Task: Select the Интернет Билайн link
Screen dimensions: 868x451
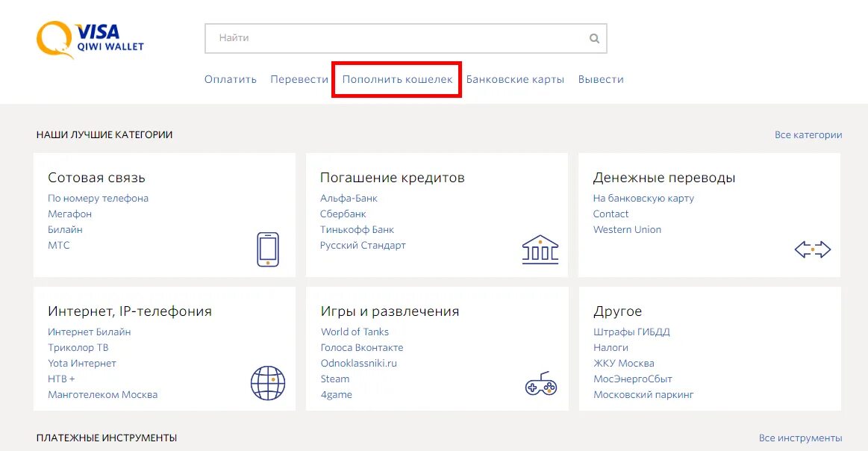Action: pyautogui.click(x=89, y=332)
